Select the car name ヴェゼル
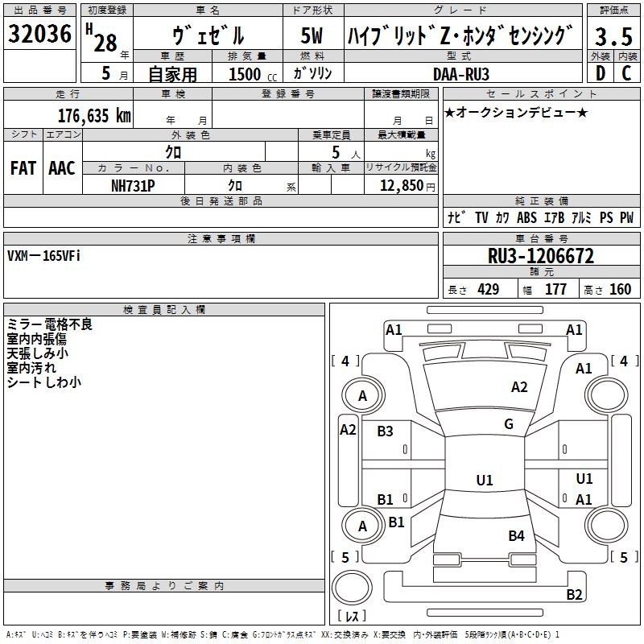 click(x=208, y=35)
